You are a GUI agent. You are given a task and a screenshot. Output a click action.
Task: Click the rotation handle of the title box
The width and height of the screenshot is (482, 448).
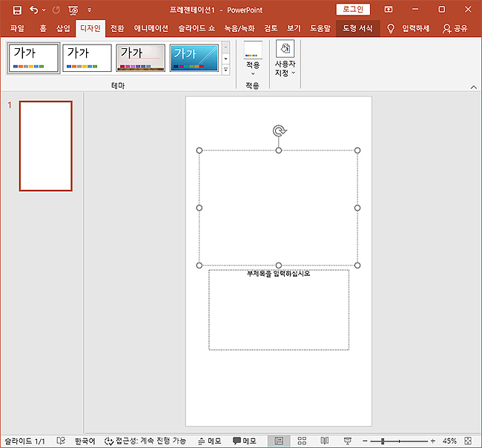pyautogui.click(x=279, y=131)
